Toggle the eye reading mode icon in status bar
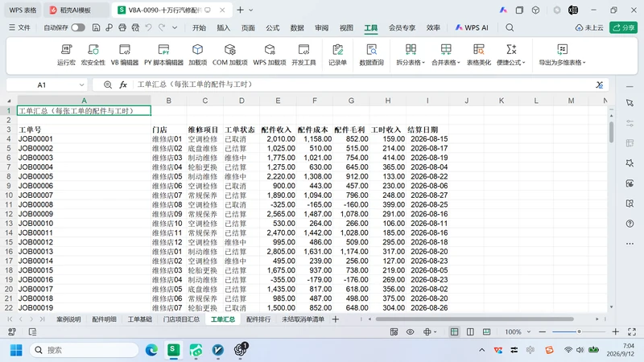This screenshot has height=362, width=644. (410, 331)
